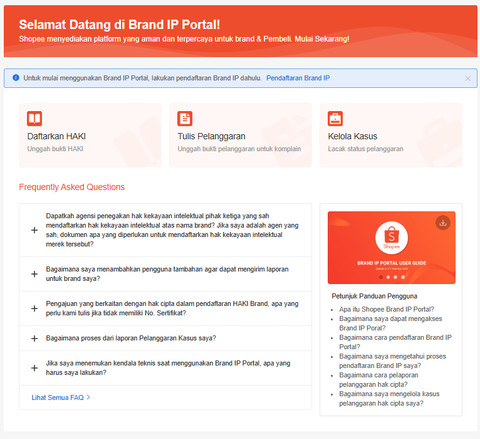Open the Daftarkan HAKI card

click(x=90, y=135)
